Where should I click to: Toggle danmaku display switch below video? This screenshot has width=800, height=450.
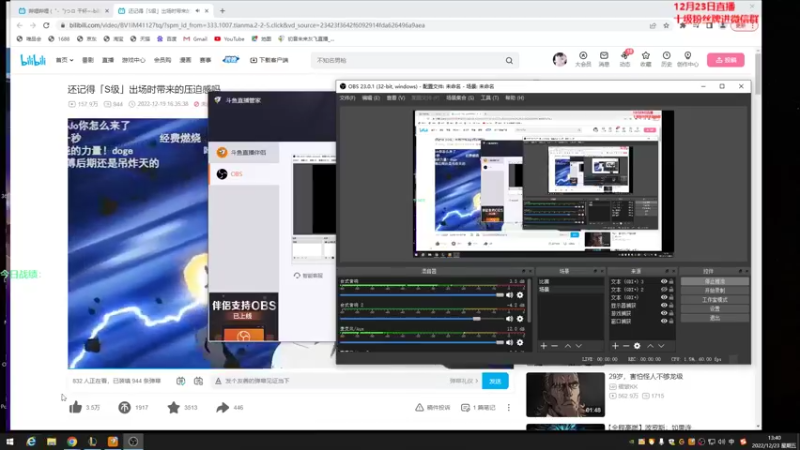point(181,381)
